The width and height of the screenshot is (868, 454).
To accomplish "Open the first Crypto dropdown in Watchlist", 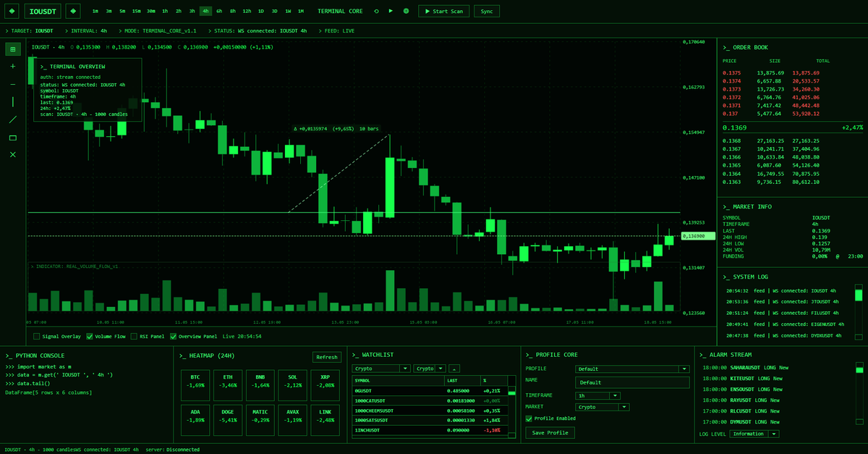I will [x=382, y=369].
